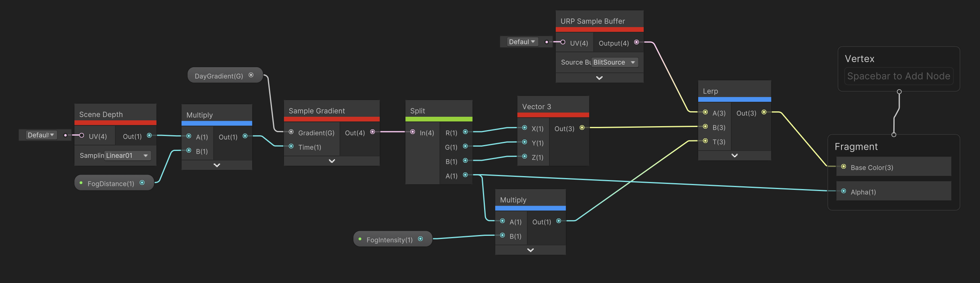The image size is (980, 283).
Task: Click the FogIntensity(1) output port
Action: 420,239
